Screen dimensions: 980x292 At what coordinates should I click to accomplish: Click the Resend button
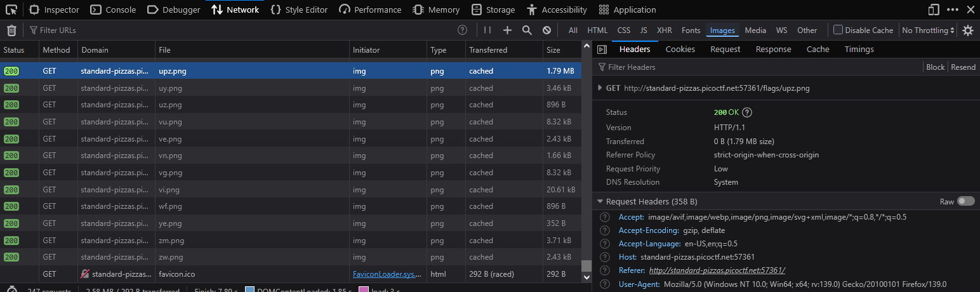[x=963, y=67]
